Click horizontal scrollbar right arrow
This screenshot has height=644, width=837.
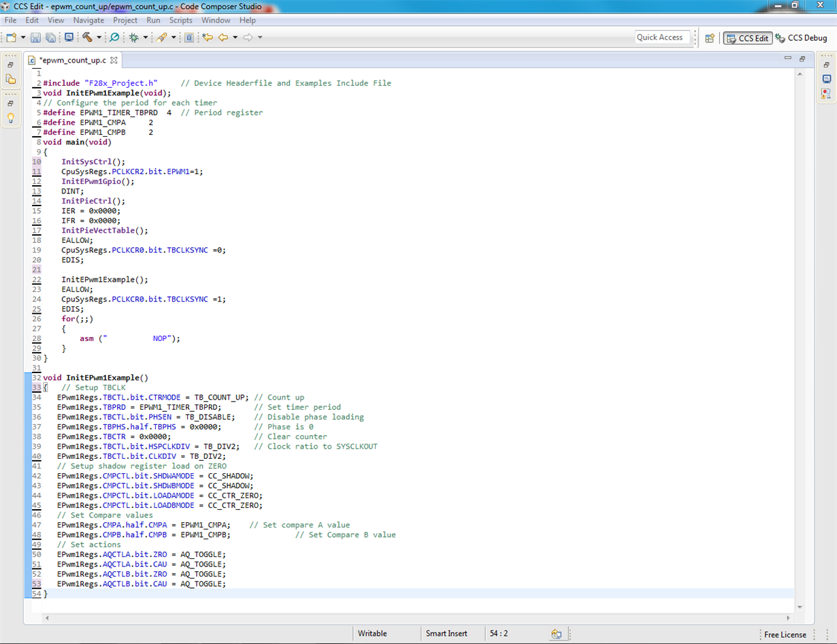(x=789, y=618)
